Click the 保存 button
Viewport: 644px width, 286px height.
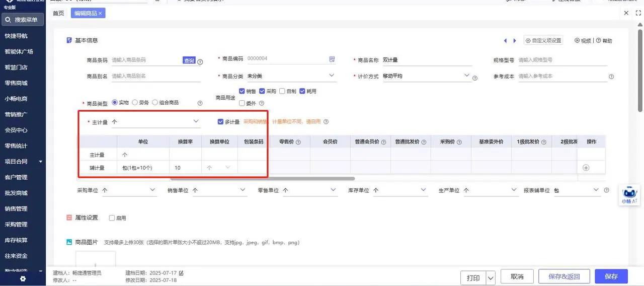click(611, 276)
